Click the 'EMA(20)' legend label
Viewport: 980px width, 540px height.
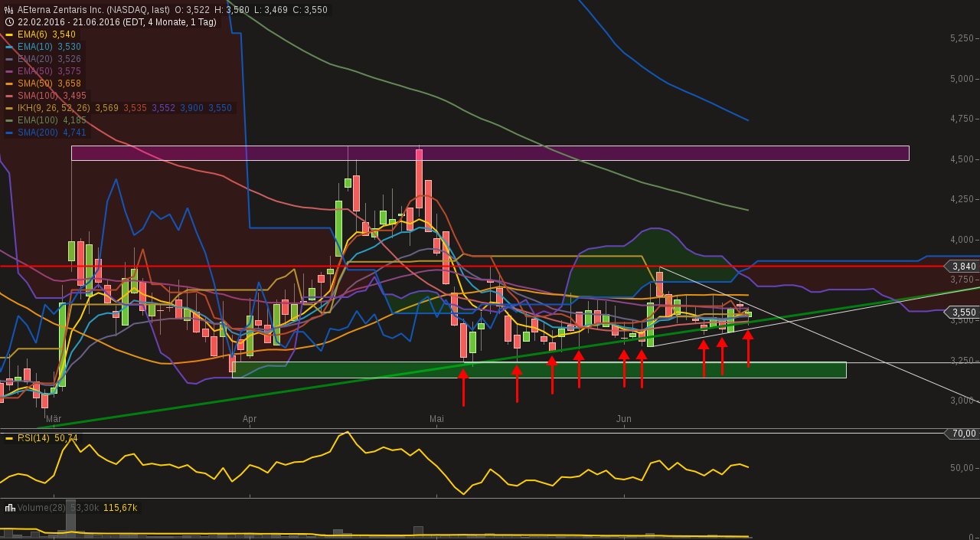(x=36, y=59)
